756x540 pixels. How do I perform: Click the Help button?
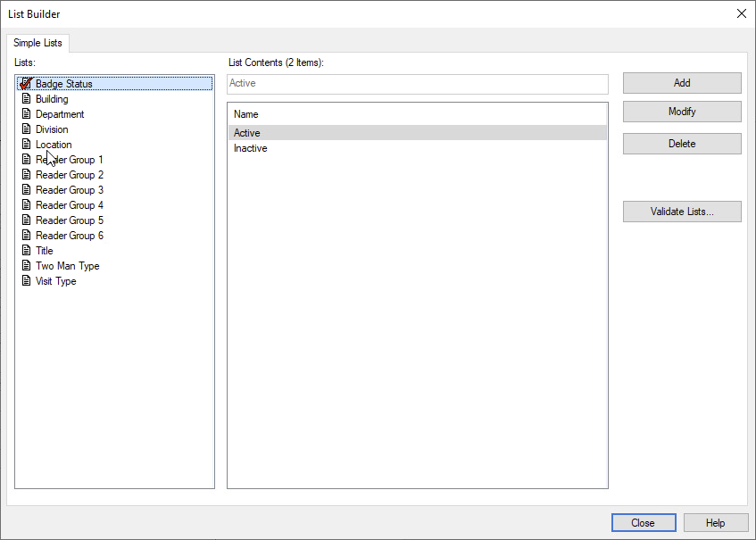(715, 523)
